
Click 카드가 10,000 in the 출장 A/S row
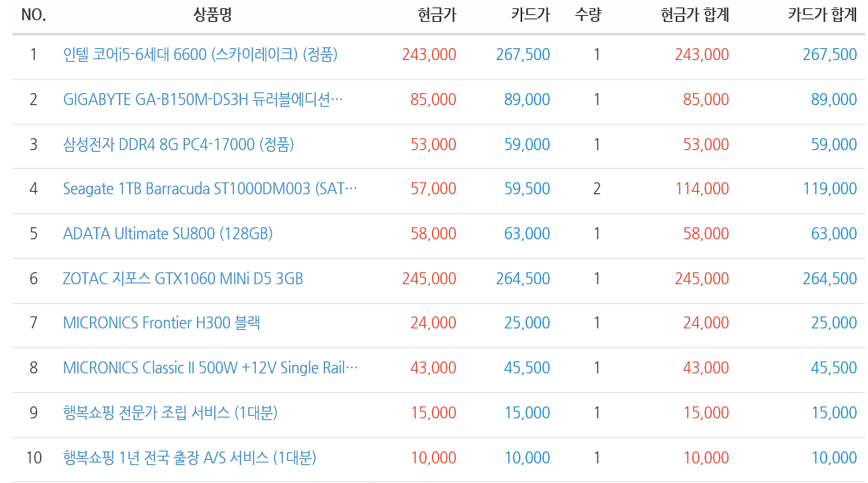[x=527, y=457]
